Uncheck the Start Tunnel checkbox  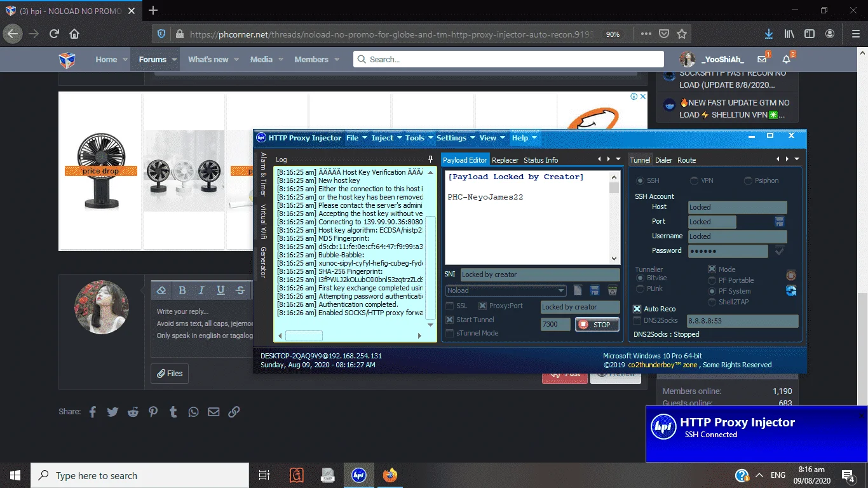(x=450, y=320)
